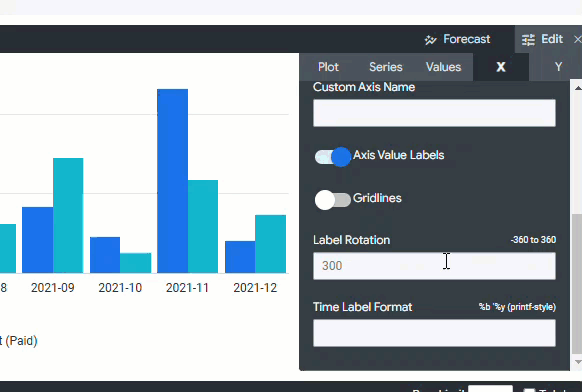
Task: Switch to the Plot tab
Action: click(x=328, y=67)
